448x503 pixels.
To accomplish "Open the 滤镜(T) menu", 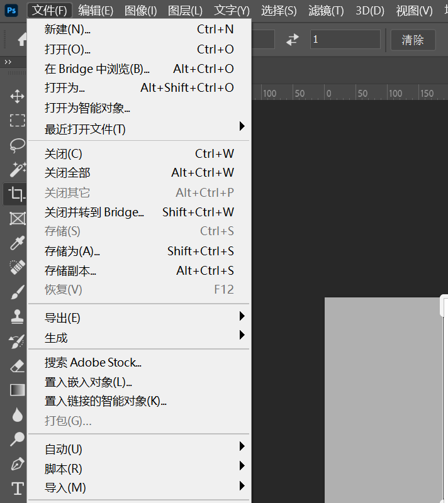I will [326, 11].
